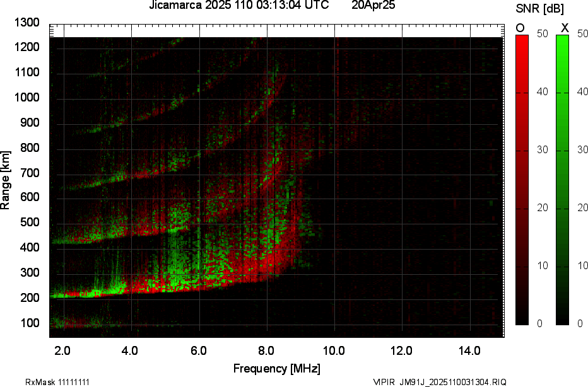
Task: Click the 50 label on O color scale
Action: click(x=542, y=33)
